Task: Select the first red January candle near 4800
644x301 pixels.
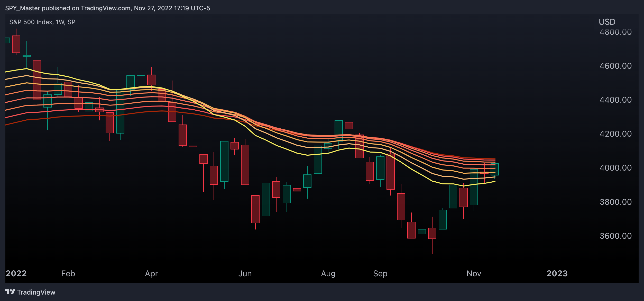Action: pos(16,44)
